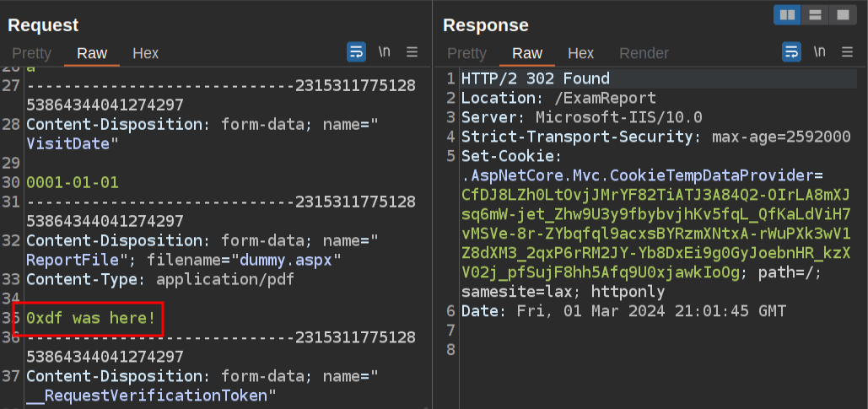Toggle word wrap in the Response panel

(x=791, y=52)
